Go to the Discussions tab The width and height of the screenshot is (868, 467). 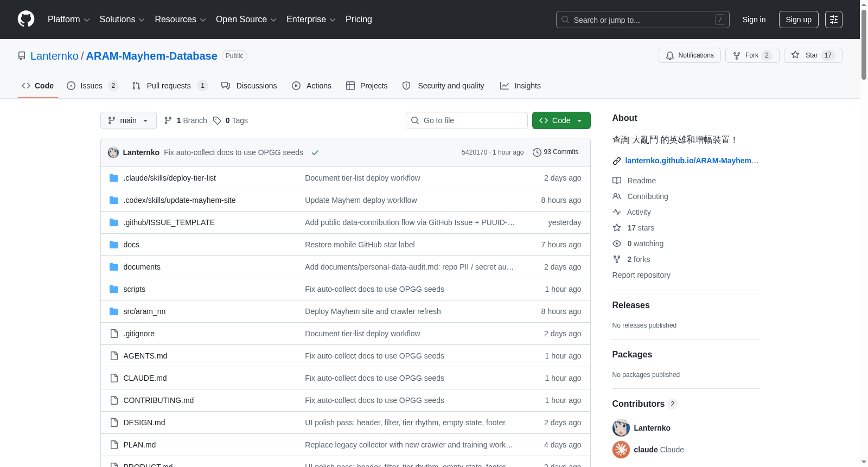249,86
